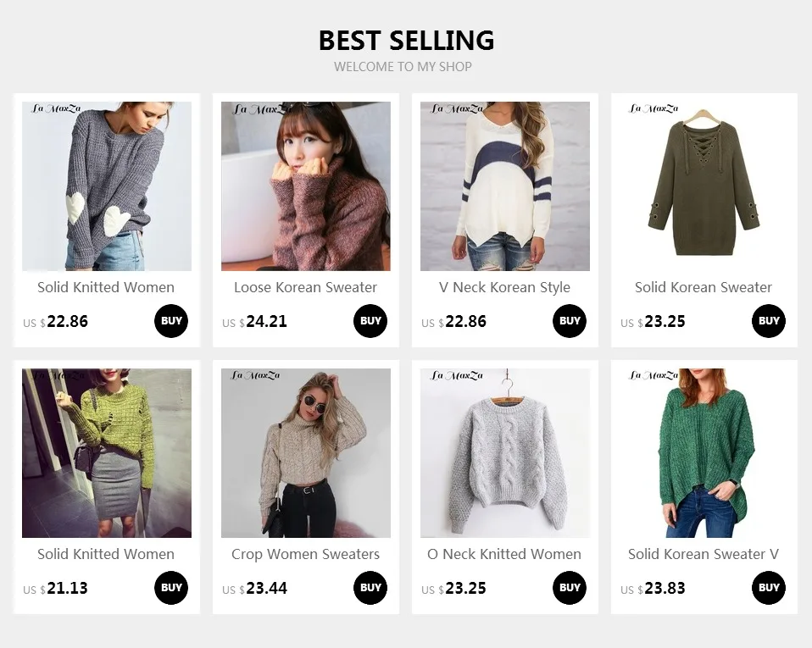Click BUY button for O Neck Knitted Women
812x648 pixels.
[570, 588]
